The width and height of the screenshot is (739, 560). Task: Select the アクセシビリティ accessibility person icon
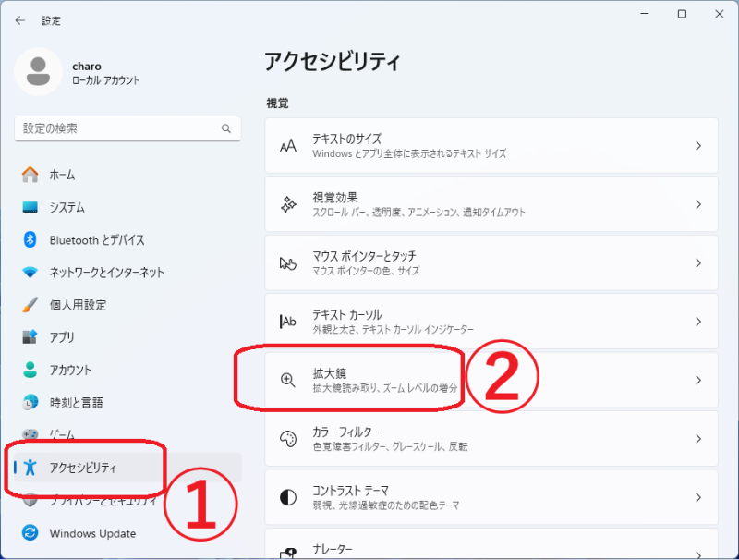coord(30,469)
